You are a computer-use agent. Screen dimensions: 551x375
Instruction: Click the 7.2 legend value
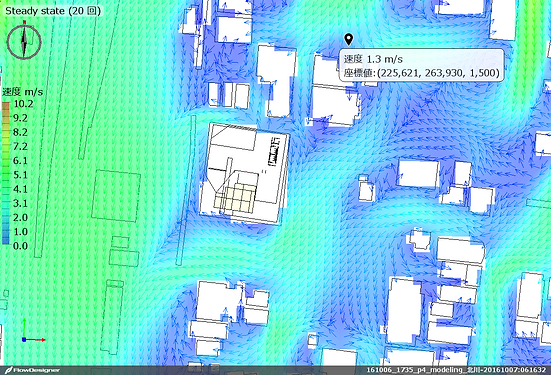coord(20,147)
